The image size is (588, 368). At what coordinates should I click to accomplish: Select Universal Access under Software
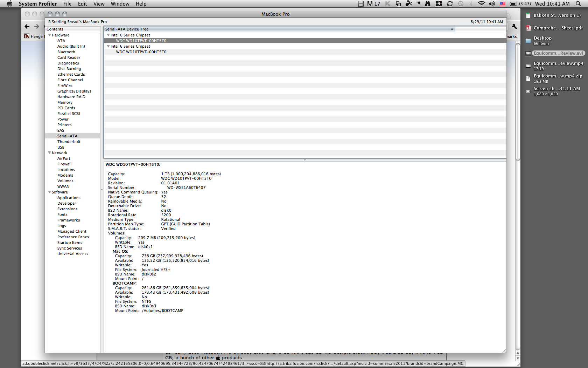click(x=73, y=254)
